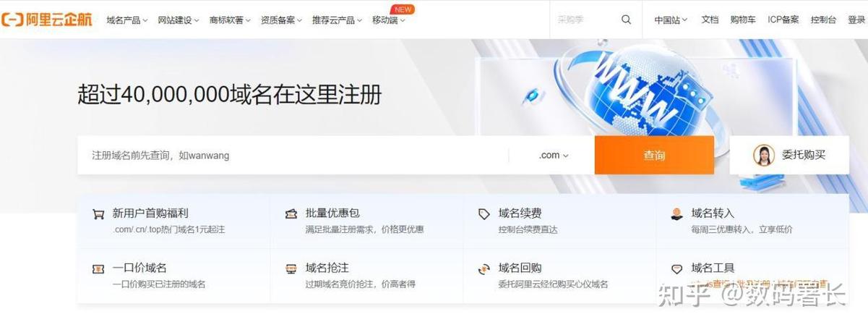The image size is (868, 330).
Task: Open ICP备案 in the top bar
Action: (783, 20)
